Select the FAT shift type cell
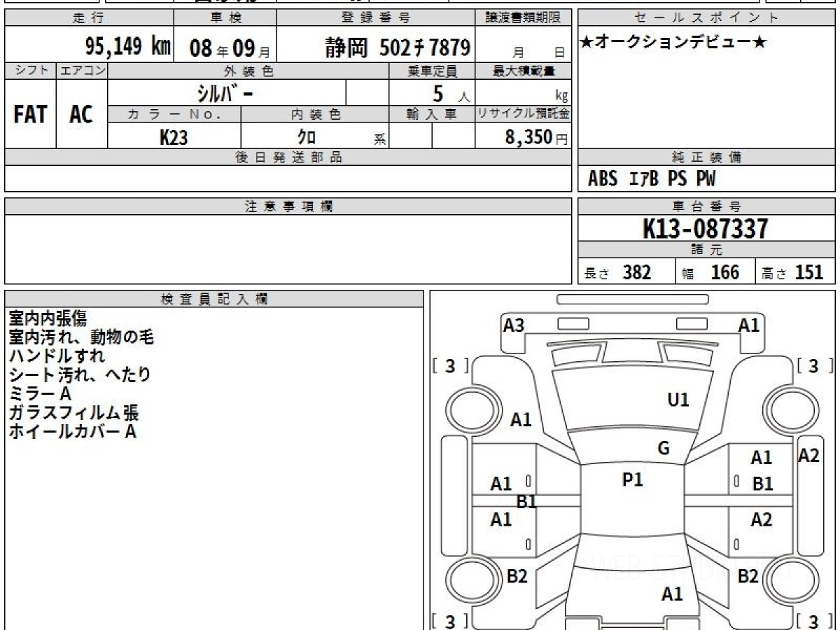840x630 pixels. click(x=30, y=115)
